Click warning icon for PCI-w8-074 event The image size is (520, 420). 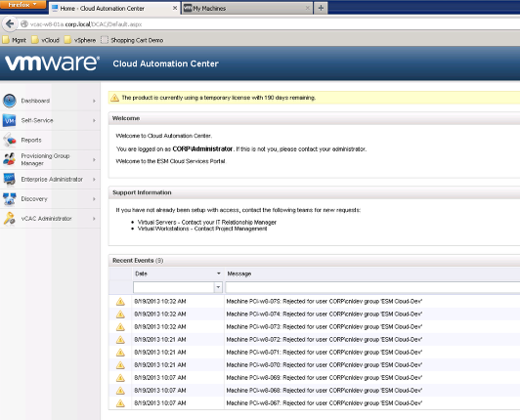pyautogui.click(x=120, y=314)
